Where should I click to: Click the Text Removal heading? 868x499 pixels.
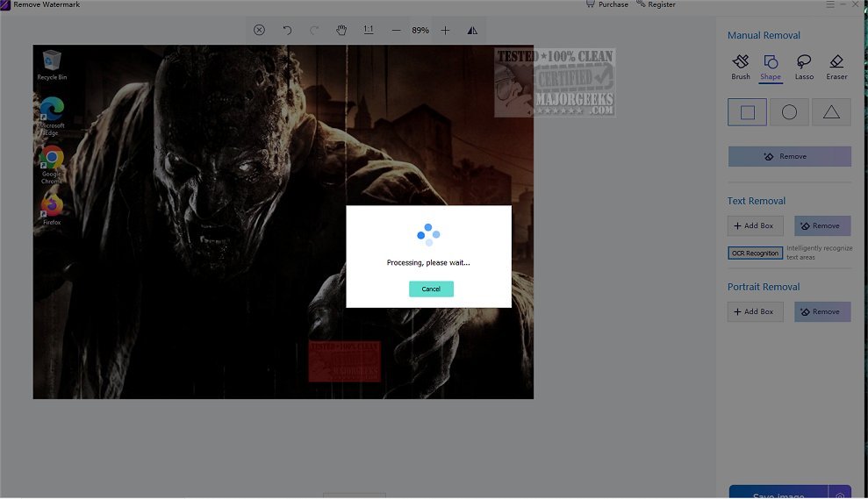(757, 202)
